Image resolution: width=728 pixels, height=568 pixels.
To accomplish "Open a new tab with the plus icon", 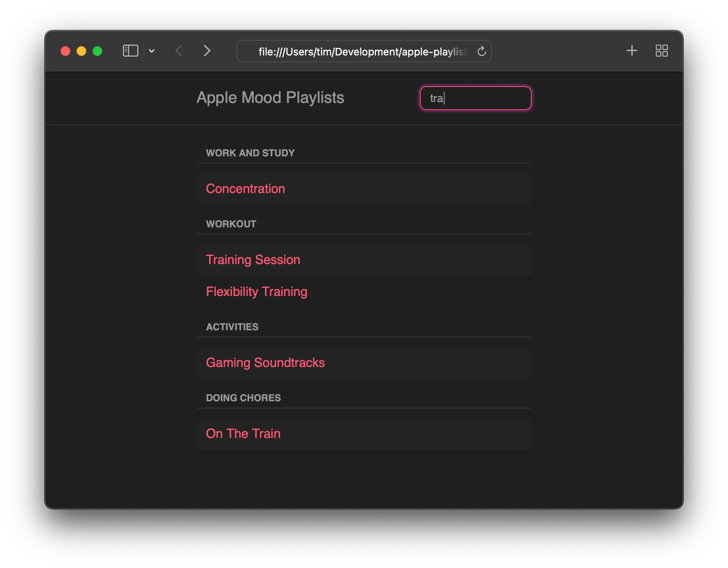I will 632,51.
